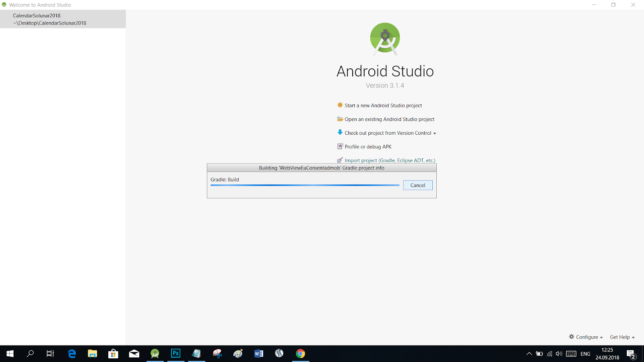Click the blue download arrow for Version Control
The width and height of the screenshot is (644, 362).
click(x=340, y=132)
